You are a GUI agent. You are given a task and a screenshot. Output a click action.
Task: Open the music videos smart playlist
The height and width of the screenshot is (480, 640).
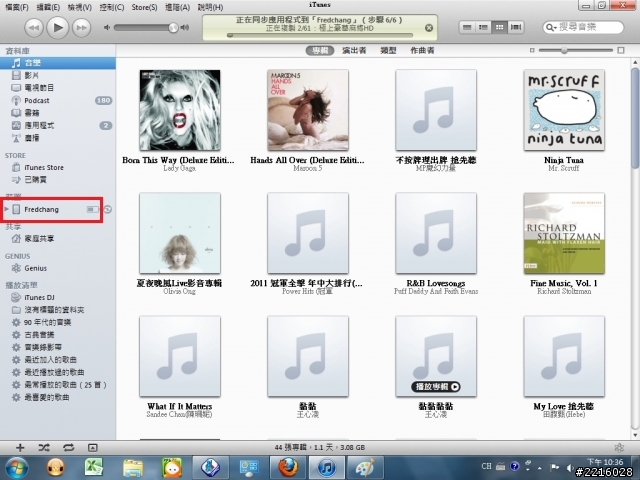pyautogui.click(x=58, y=347)
